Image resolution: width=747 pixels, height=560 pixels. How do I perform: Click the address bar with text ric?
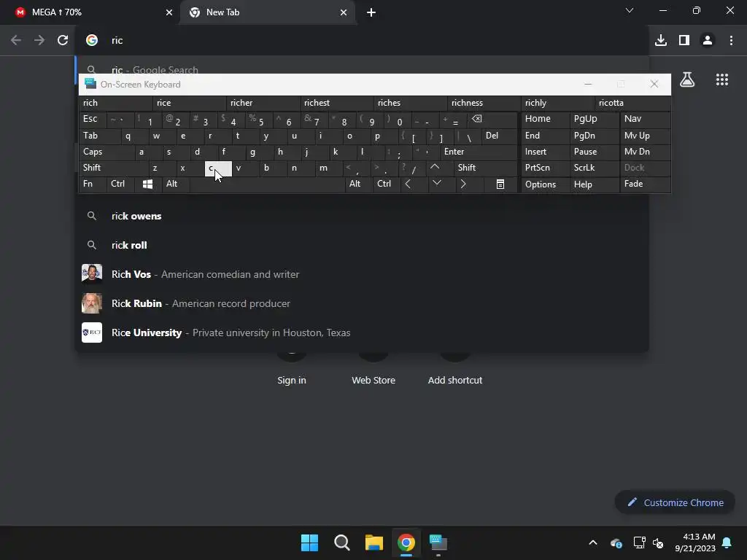(x=362, y=41)
